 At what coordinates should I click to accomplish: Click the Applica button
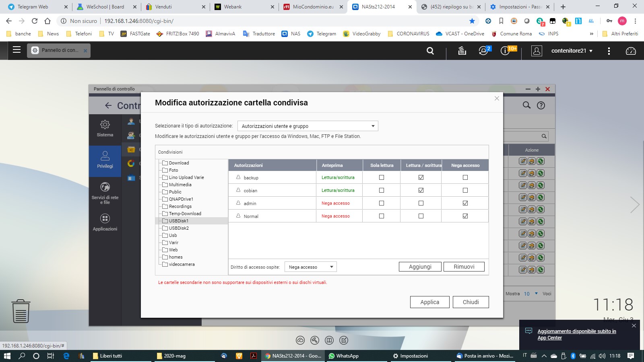429,302
